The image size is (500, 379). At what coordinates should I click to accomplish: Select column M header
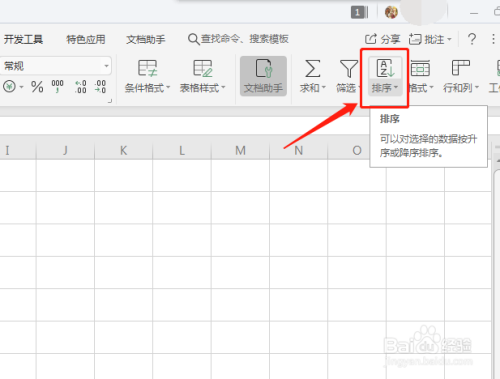point(240,151)
